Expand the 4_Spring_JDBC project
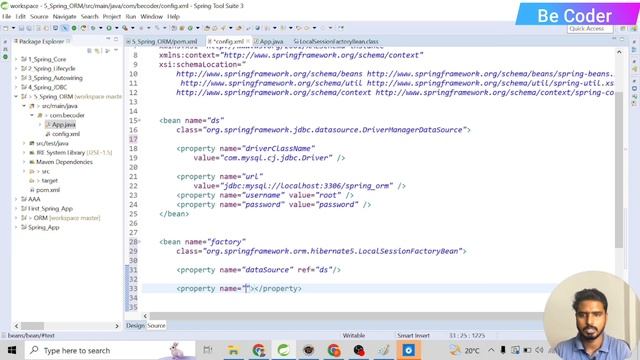640x360 pixels. [16, 87]
